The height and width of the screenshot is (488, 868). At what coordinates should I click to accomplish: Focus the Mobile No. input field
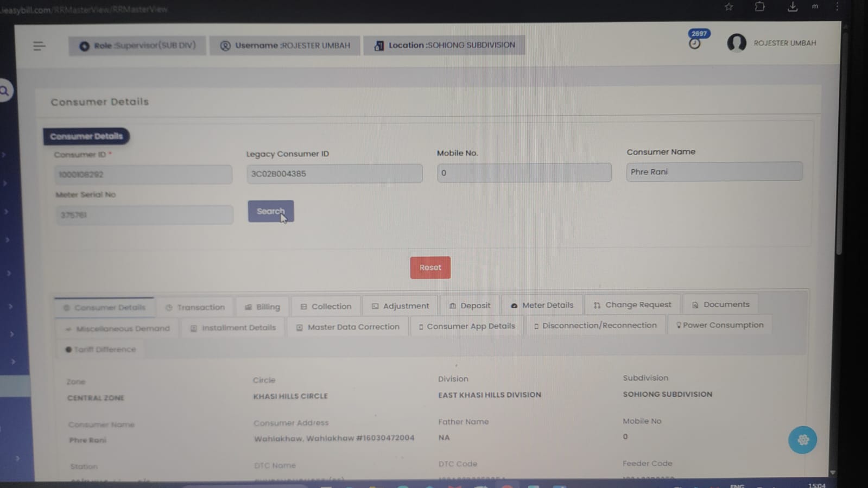point(524,173)
